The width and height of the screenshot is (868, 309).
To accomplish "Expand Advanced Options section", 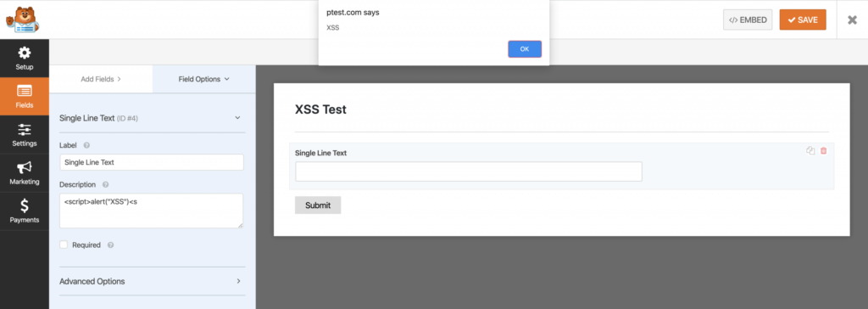I will pyautogui.click(x=153, y=281).
